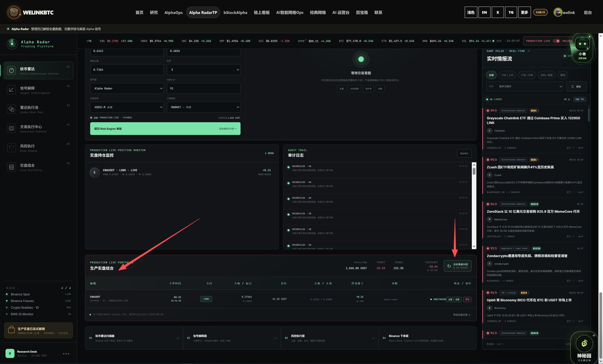Open the 更多 menu in top bar
This screenshot has width=603, height=364.
tap(524, 12)
